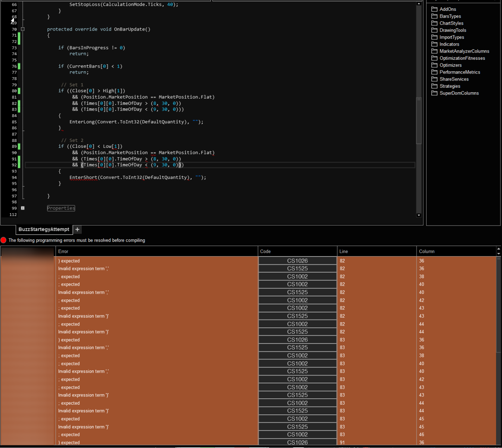Screen dimensions: 502x448
Task: Open the AddOns folder
Action: click(448, 9)
